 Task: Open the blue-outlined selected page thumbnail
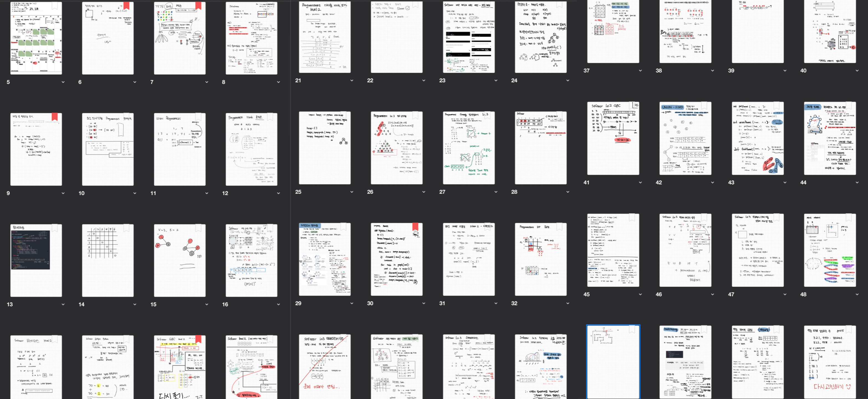coord(613,362)
